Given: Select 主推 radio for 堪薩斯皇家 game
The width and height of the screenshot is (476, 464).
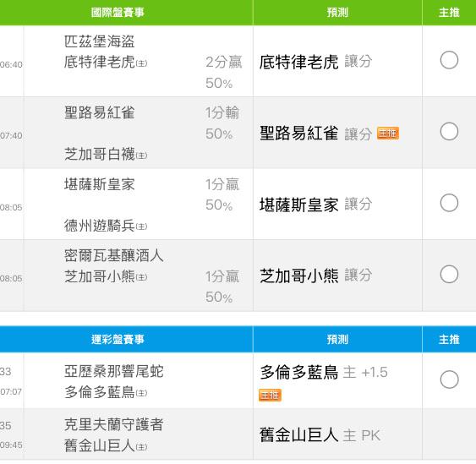Looking at the screenshot, I should [449, 203].
